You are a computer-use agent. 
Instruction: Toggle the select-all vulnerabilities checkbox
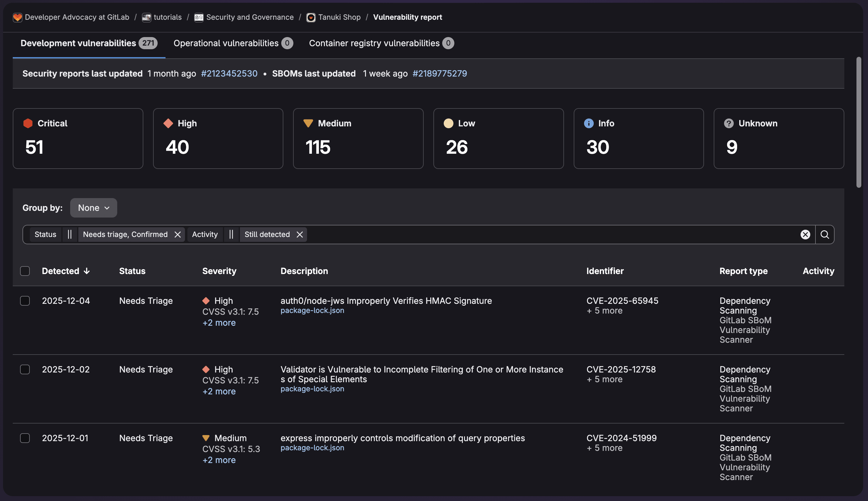coord(25,271)
